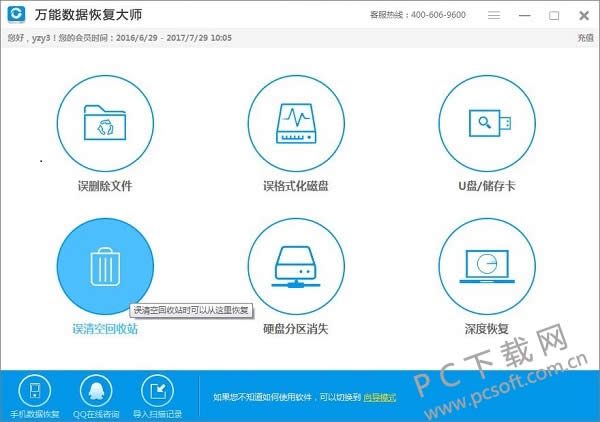Viewport: 600px width, 422px height.
Task: Switch to 向导模式 wizard mode link
Action: [380, 398]
